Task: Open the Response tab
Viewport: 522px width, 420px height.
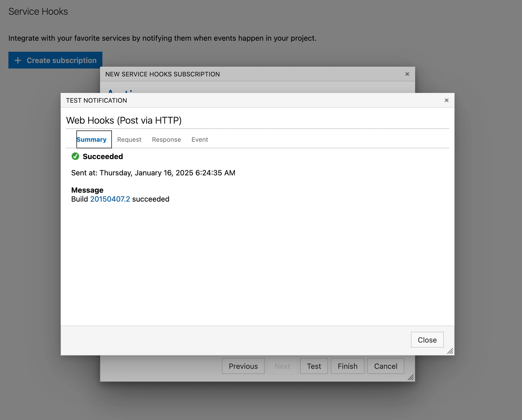Action: click(x=166, y=139)
